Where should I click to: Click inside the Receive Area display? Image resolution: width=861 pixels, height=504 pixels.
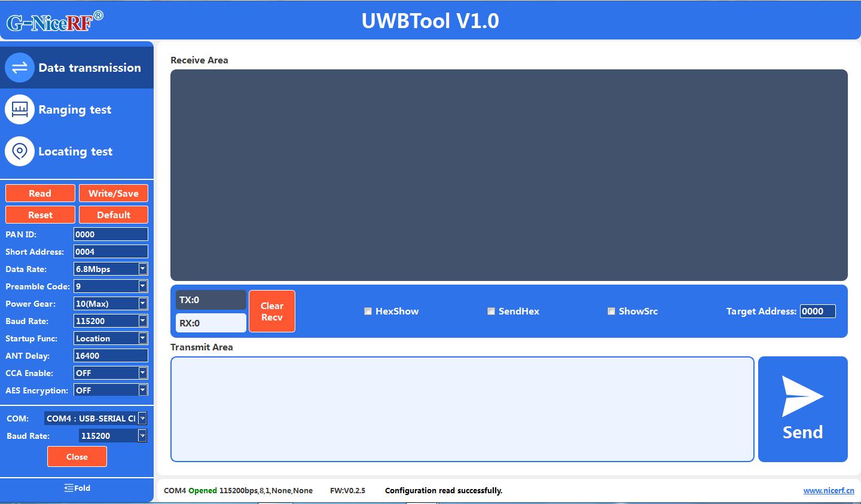(509, 175)
